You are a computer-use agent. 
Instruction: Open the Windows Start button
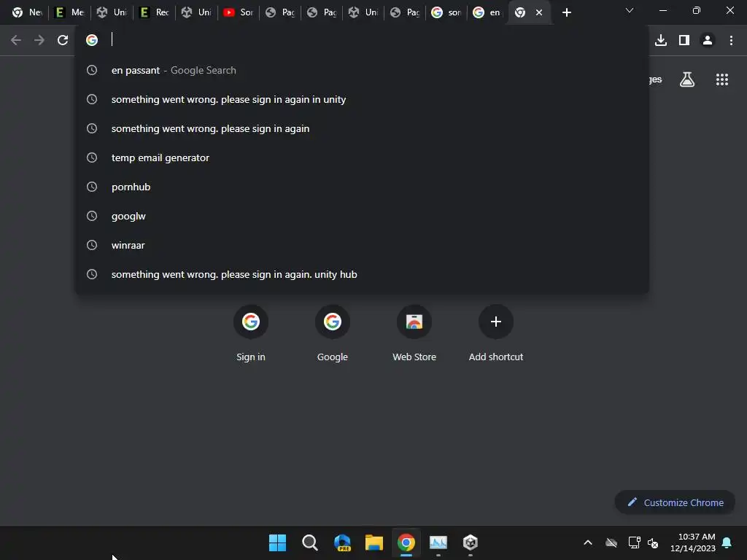click(x=277, y=542)
